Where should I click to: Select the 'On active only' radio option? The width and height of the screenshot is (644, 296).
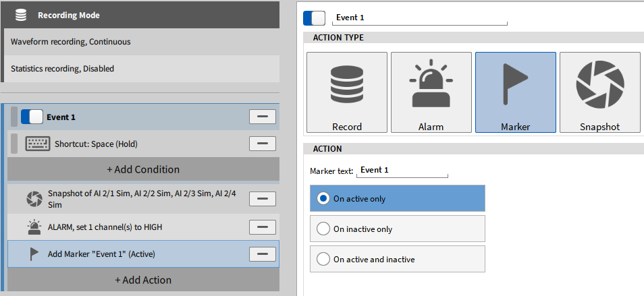pyautogui.click(x=323, y=199)
